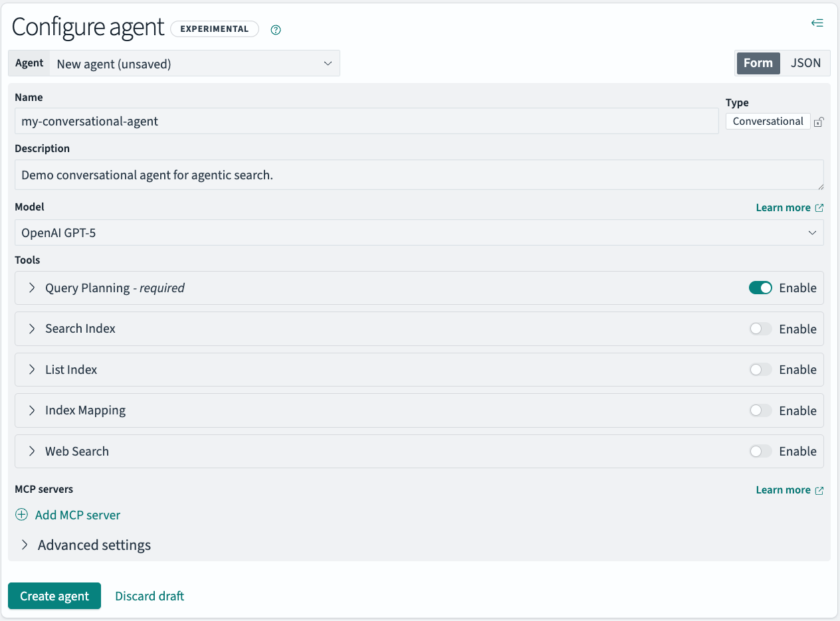Open MCP servers docs via external link icon
Viewport: 840px width, 621px height.
coord(819,489)
